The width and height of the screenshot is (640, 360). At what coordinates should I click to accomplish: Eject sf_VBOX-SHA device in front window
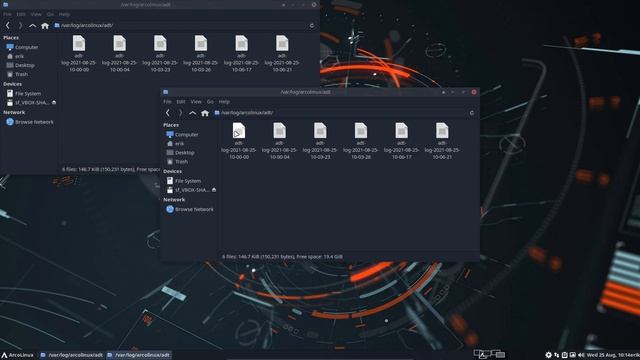pyautogui.click(x=214, y=190)
